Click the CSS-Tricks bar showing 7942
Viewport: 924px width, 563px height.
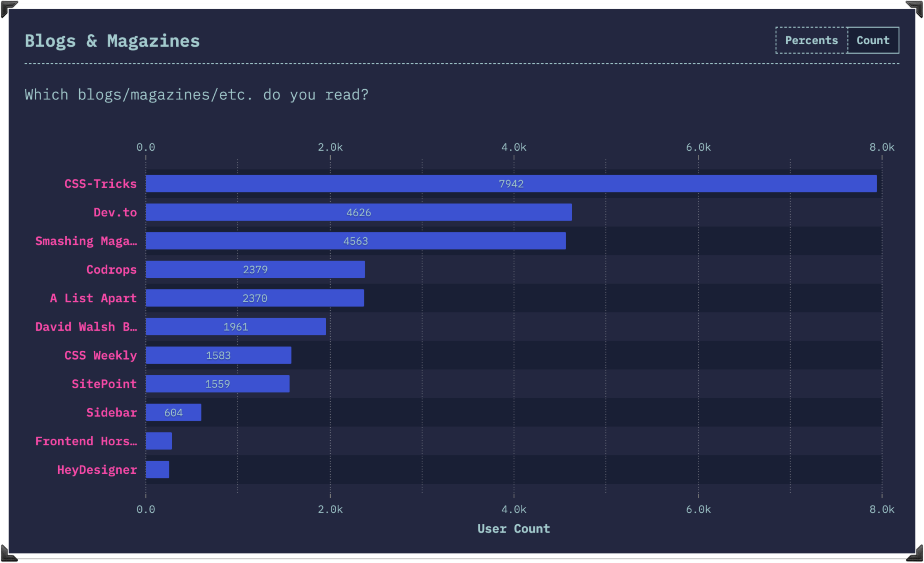click(511, 184)
